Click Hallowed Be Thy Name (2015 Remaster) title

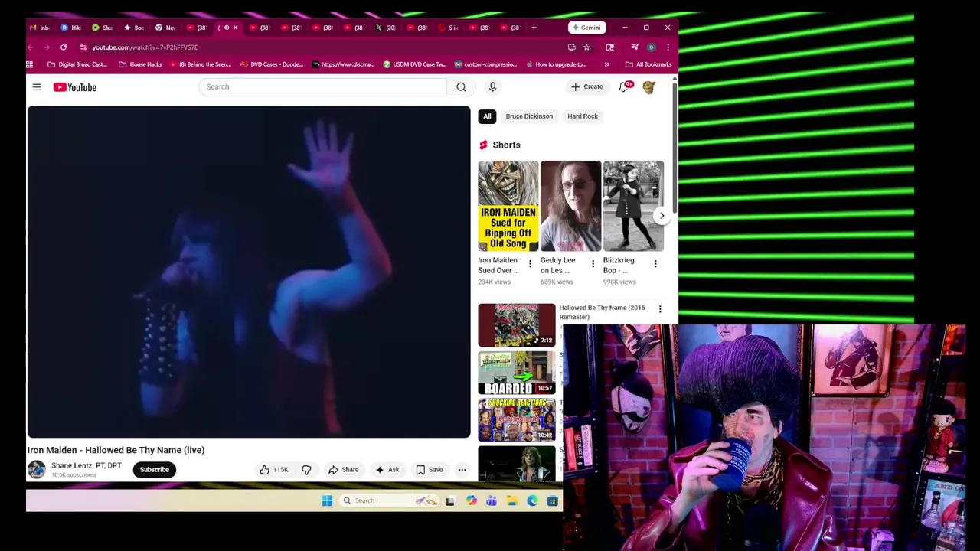(603, 312)
